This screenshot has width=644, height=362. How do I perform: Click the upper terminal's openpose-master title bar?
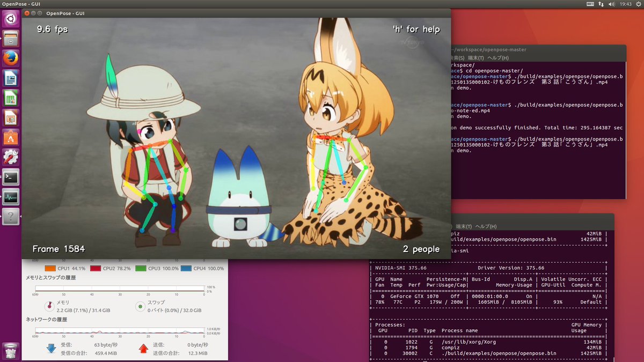[x=538, y=49]
